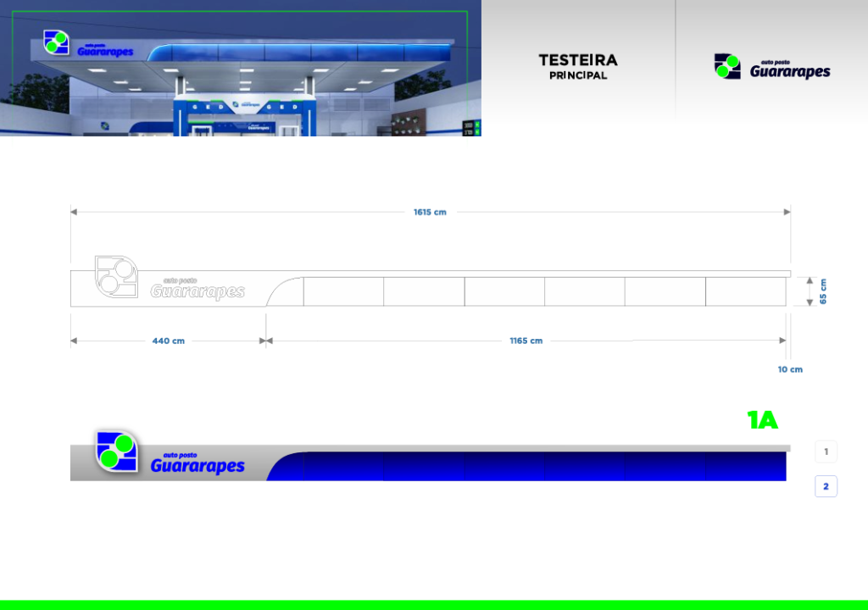
Task: Click the green bar at page bottom
Action: pos(434,605)
